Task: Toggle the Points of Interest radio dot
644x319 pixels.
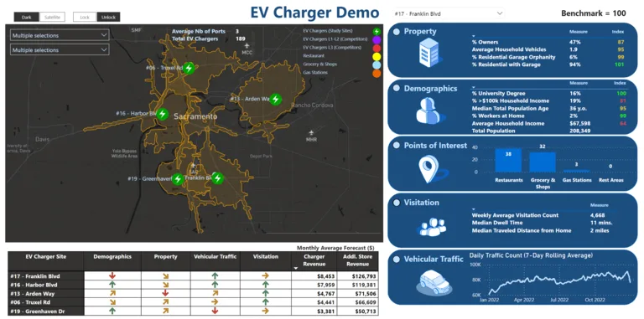Action: click(397, 146)
